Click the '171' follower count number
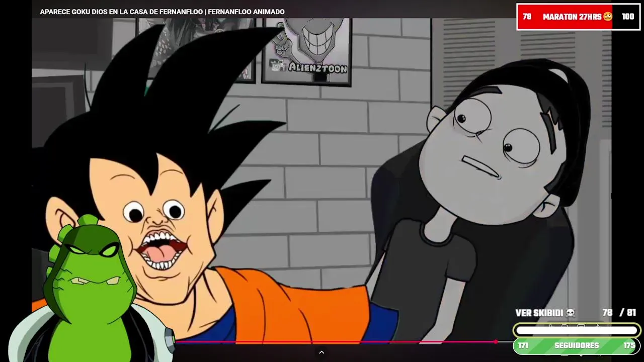The image size is (644, 362). [x=523, y=346]
